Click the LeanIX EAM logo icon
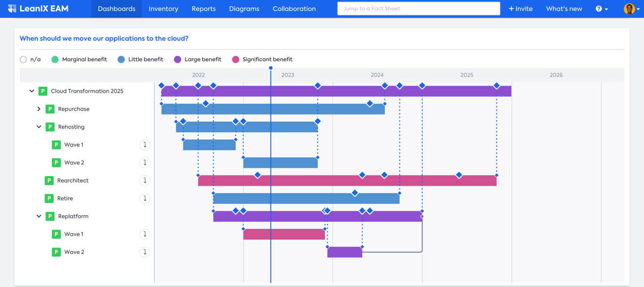The height and width of the screenshot is (287, 644). tap(12, 9)
